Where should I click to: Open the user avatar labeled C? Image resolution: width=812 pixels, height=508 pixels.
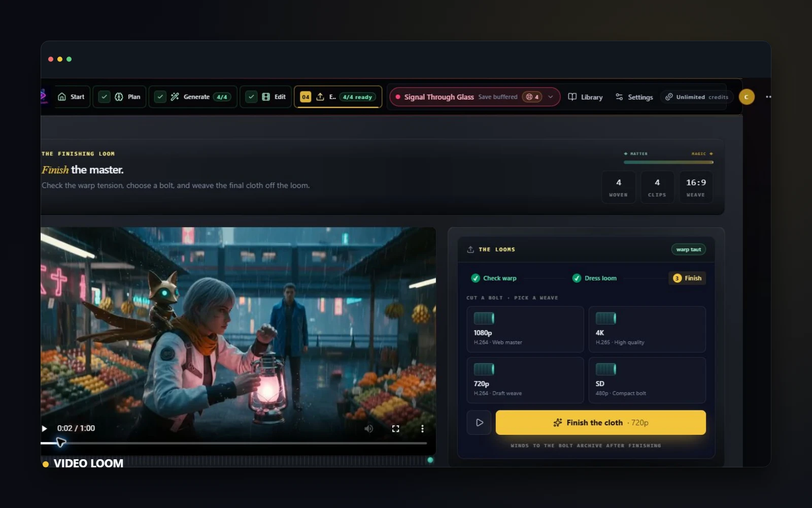pos(747,97)
